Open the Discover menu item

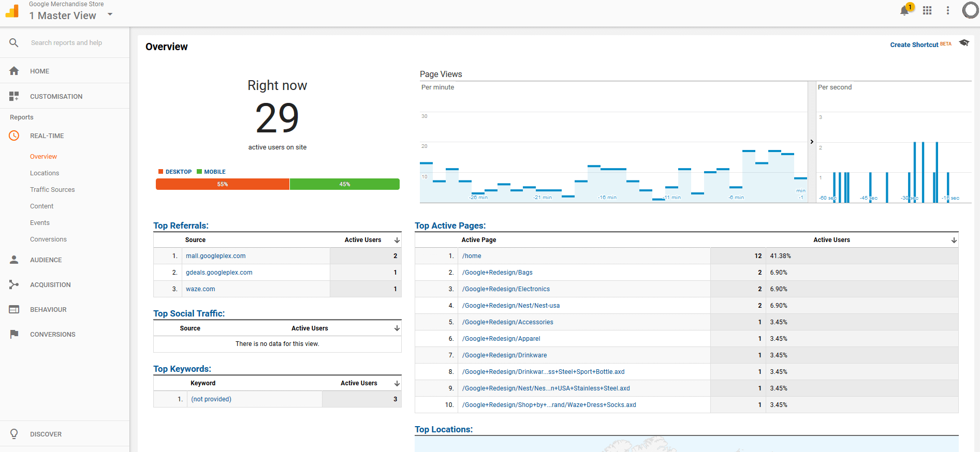click(46, 434)
